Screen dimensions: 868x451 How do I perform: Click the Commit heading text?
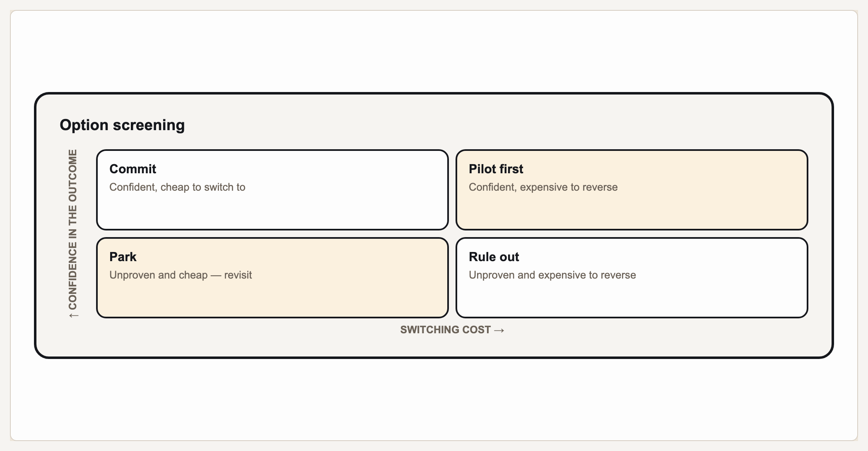[133, 169]
